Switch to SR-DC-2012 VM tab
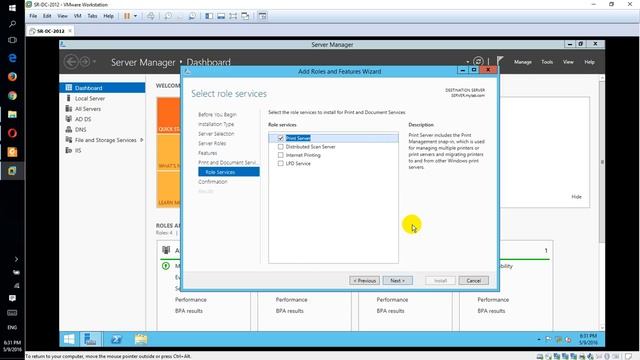Screen dimensions: 640x360 50,31
